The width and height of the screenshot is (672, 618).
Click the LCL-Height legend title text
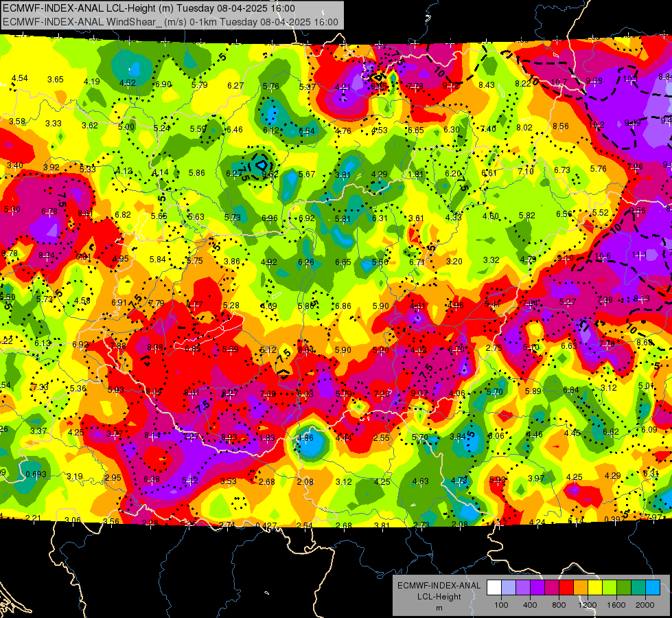(439, 597)
